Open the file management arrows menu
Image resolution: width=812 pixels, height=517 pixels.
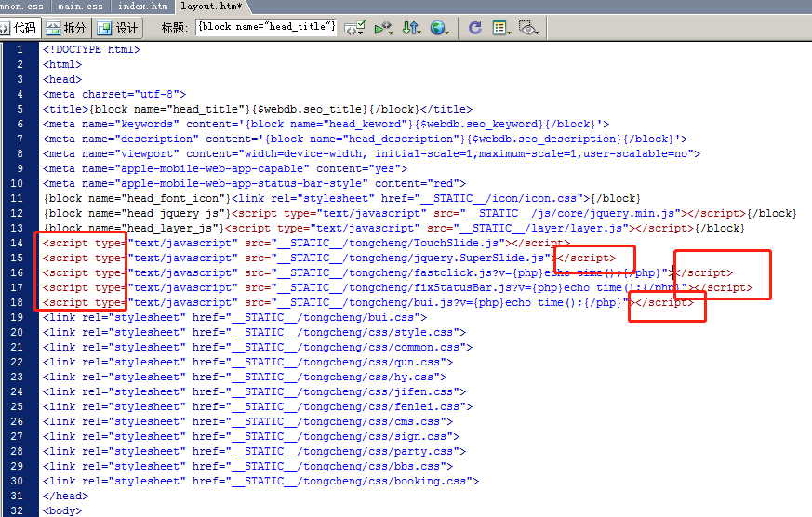click(411, 28)
